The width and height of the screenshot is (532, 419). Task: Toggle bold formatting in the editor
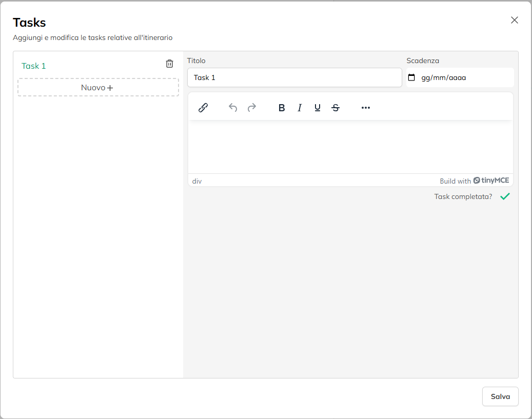pyautogui.click(x=282, y=108)
